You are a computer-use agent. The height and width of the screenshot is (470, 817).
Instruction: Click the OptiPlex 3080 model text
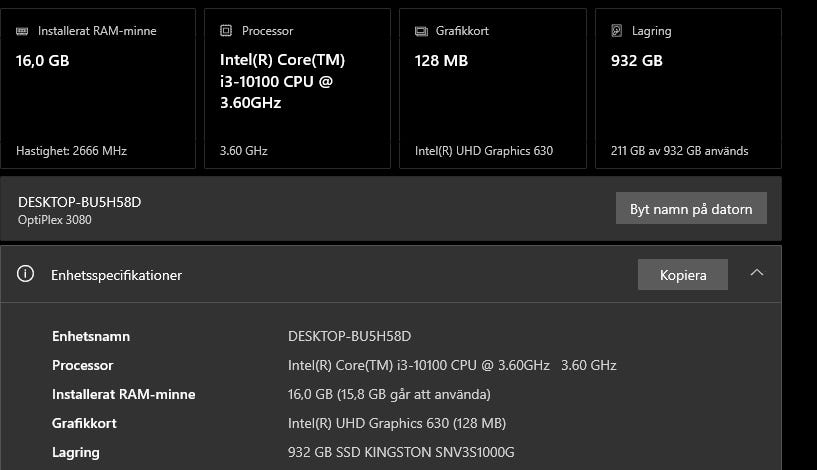(x=55, y=220)
